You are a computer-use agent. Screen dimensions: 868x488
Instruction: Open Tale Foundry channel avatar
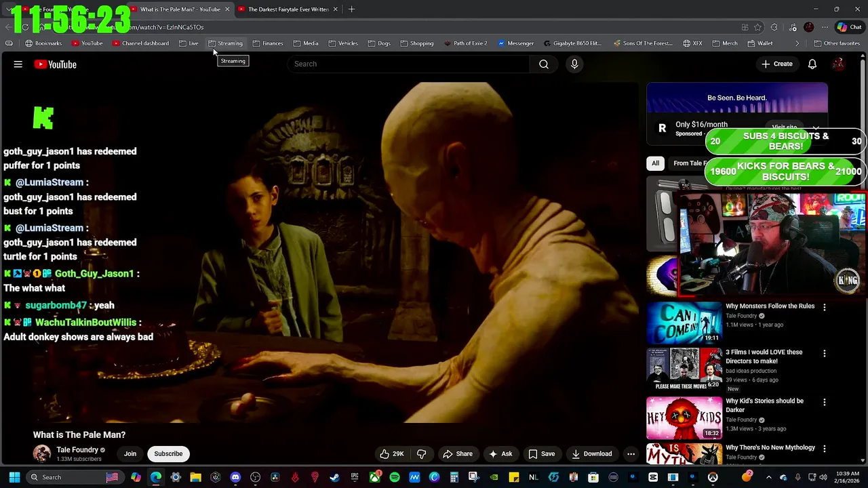[42, 453]
